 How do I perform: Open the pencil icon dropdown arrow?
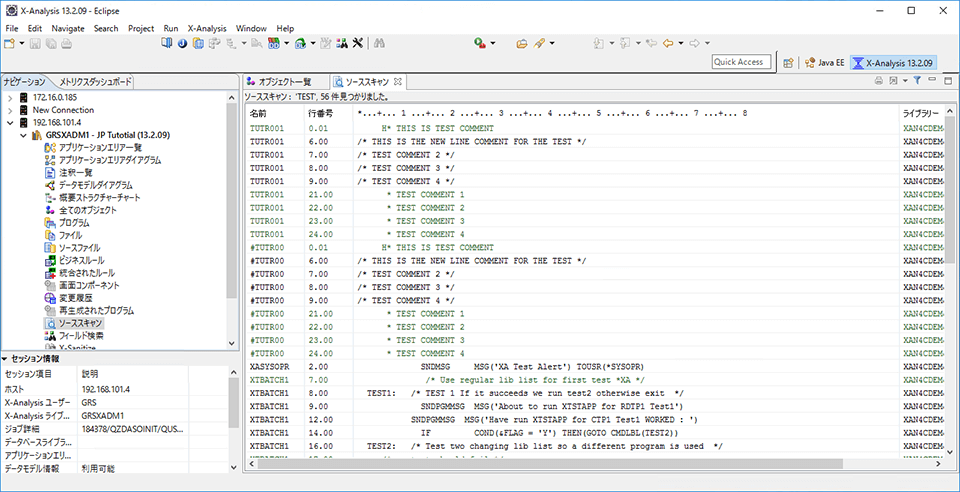click(x=552, y=43)
